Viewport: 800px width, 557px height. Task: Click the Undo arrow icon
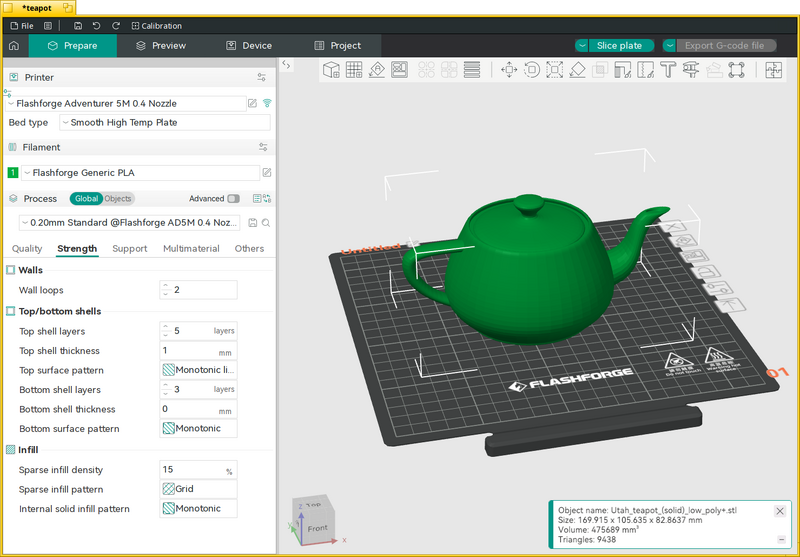click(x=96, y=26)
